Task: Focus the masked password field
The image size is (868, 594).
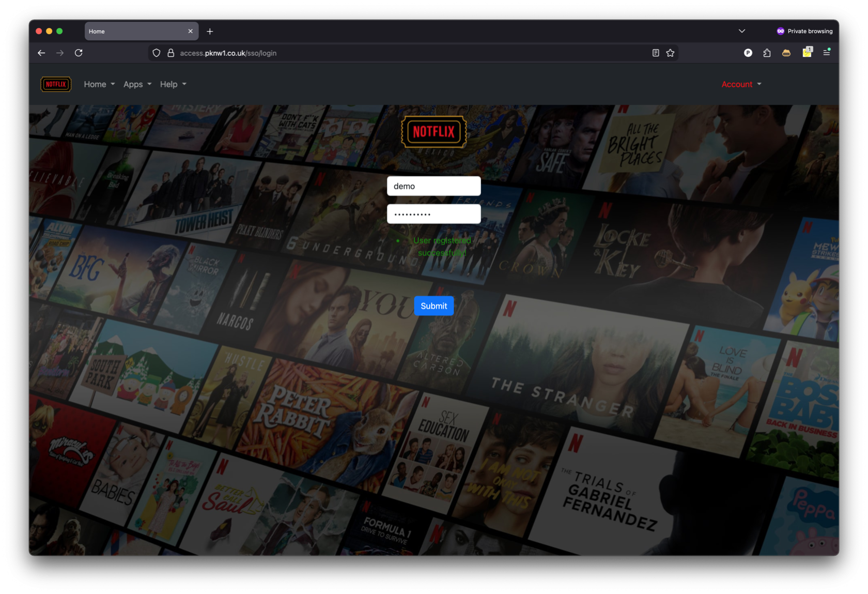Action: (434, 214)
